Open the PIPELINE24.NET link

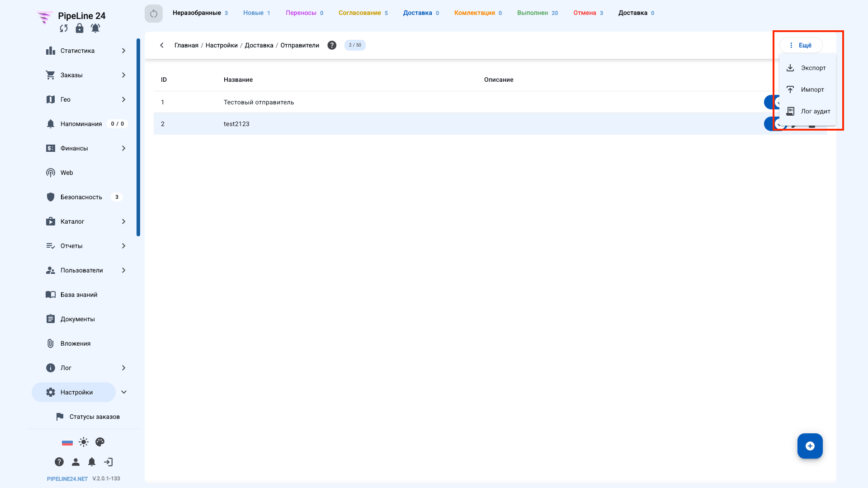(67, 479)
